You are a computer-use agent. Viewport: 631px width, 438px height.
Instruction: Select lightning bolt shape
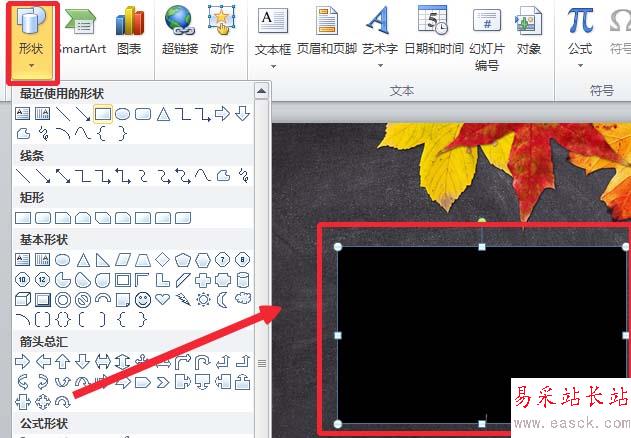point(183,299)
